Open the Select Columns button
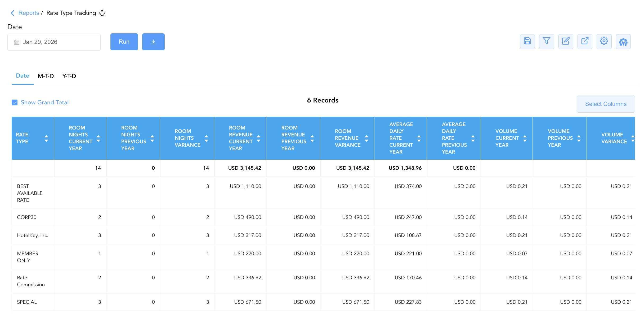Screen dimensions: 644x322 coord(606,104)
